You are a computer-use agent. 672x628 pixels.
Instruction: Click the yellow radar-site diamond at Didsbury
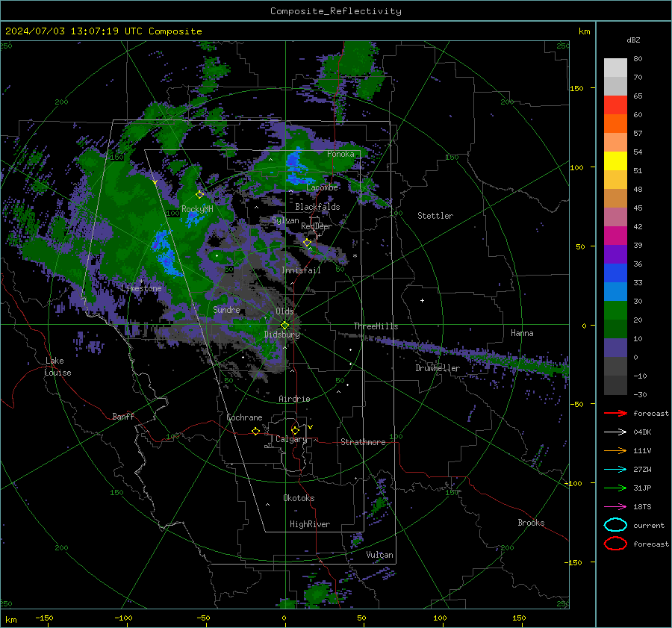pos(284,326)
